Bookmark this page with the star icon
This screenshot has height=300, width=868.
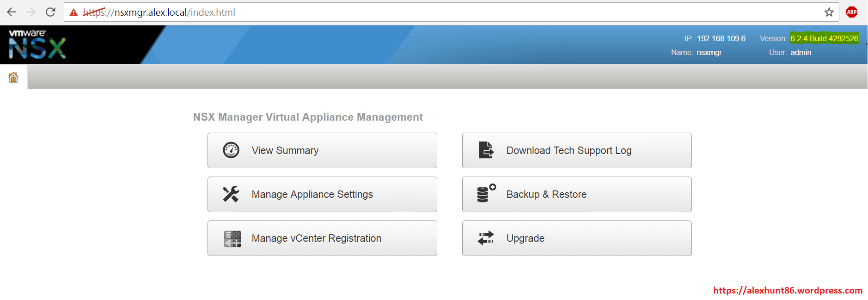[829, 12]
